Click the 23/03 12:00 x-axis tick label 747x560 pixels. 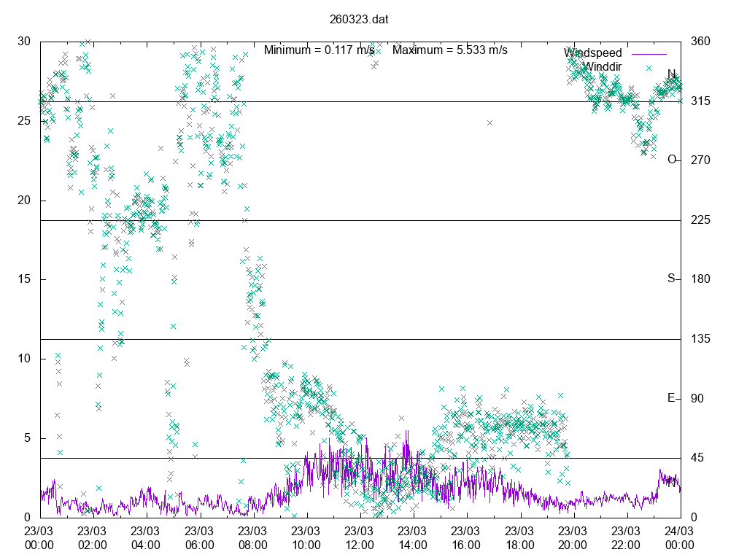point(359,537)
